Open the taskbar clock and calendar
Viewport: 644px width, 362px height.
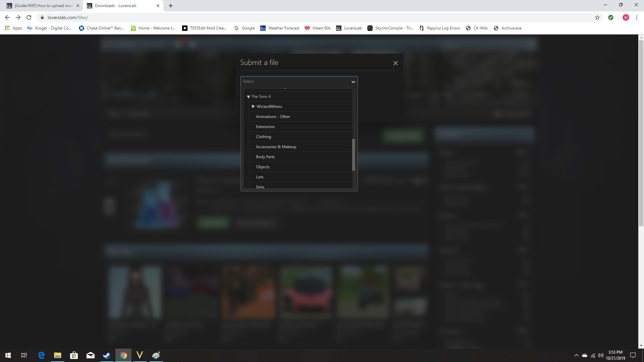click(x=615, y=355)
